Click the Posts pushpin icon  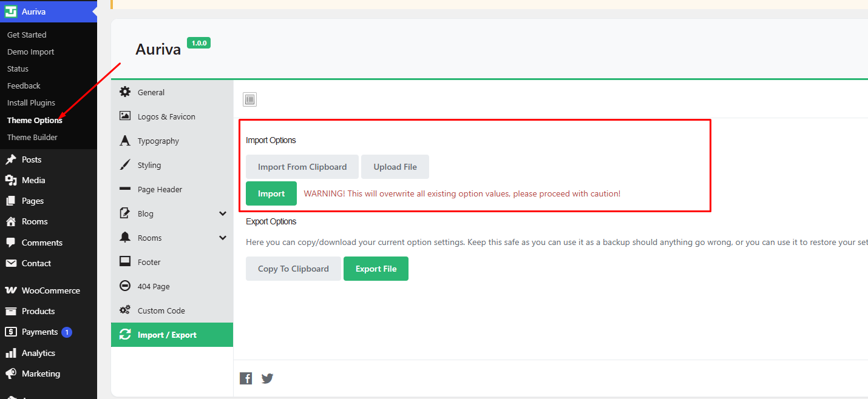[x=11, y=159]
